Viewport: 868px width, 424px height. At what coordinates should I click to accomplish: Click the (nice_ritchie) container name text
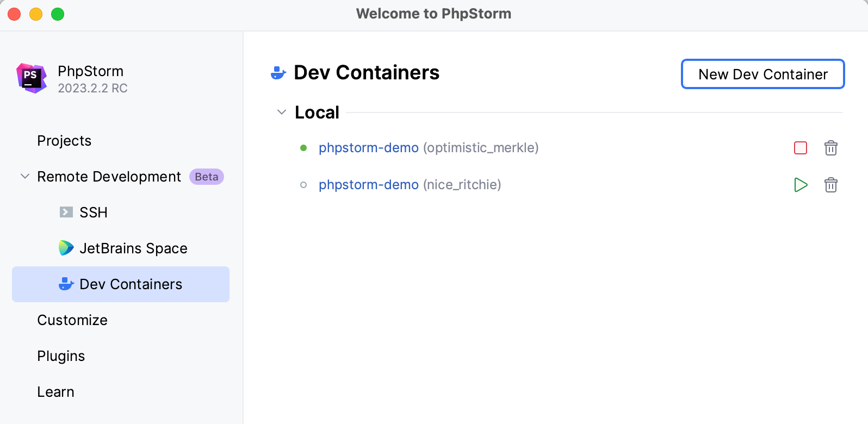pyautogui.click(x=462, y=185)
